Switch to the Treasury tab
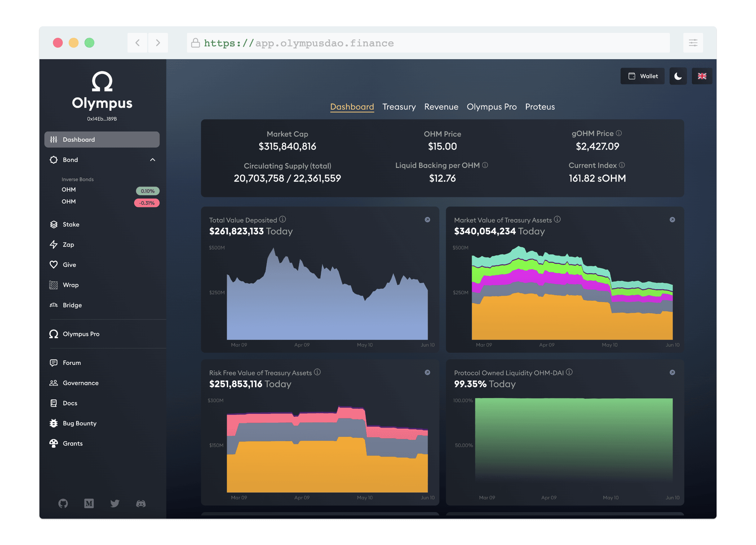 click(x=399, y=107)
